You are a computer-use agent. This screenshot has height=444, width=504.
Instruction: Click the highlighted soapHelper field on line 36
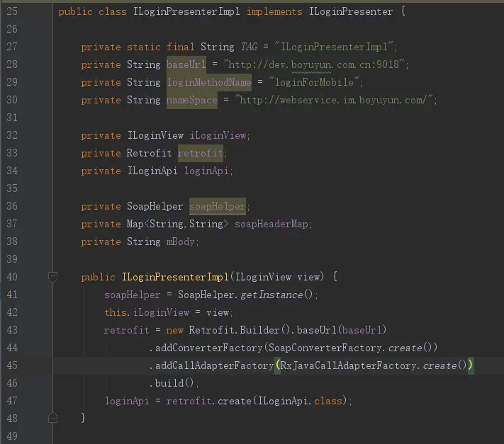pyautogui.click(x=218, y=207)
